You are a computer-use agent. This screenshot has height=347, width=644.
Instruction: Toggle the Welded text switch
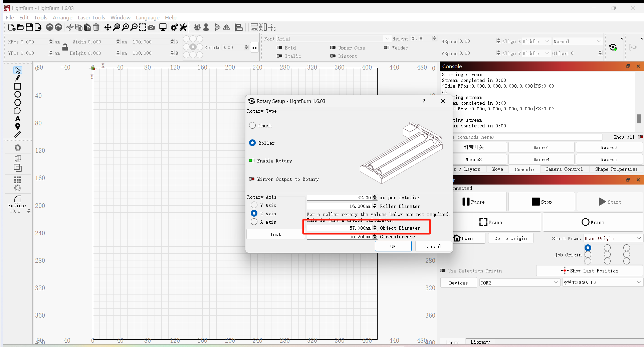[387, 47]
